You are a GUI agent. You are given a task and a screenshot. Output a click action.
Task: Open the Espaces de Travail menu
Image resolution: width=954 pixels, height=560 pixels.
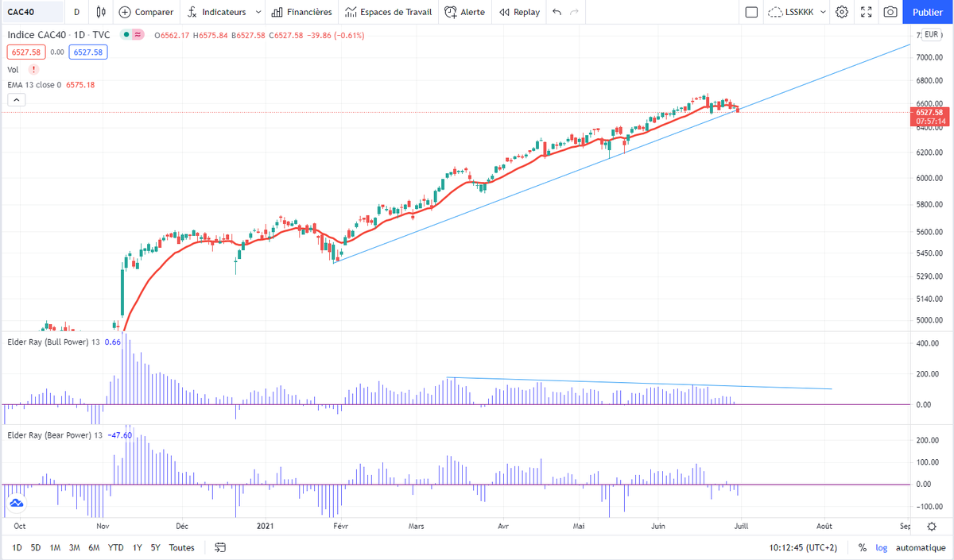[389, 12]
